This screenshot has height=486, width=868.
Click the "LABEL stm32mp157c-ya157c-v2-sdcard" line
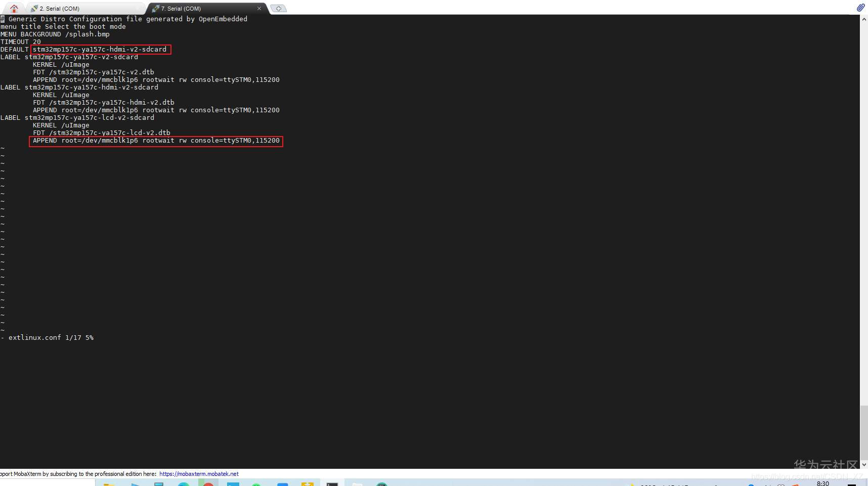pos(69,57)
